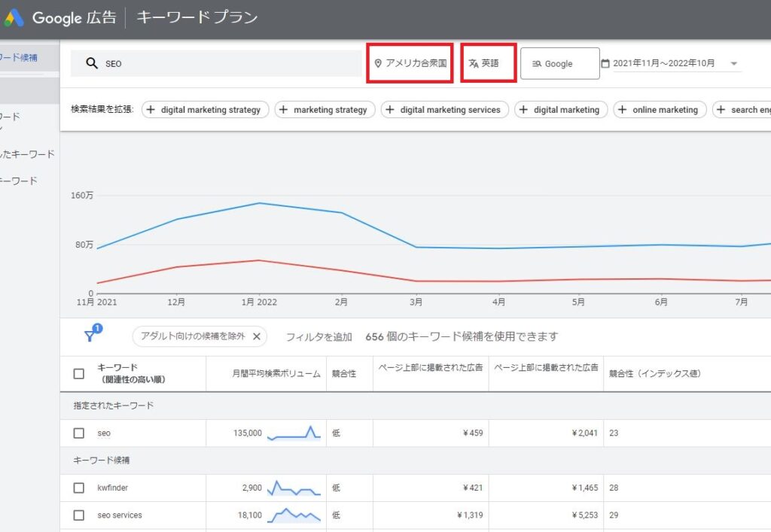Check the seo keyword checkbox
The image size is (771, 532).
coord(78,433)
